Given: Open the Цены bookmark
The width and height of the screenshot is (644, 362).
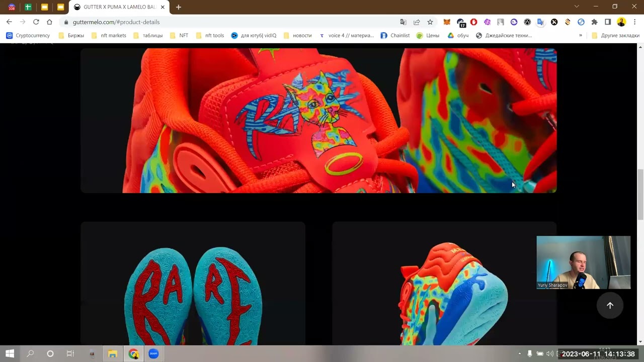Looking at the screenshot, I should (428, 36).
